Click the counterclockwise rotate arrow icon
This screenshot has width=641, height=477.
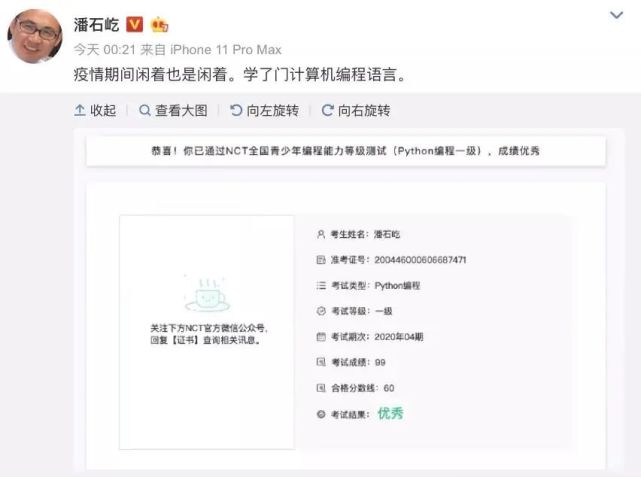tap(236, 110)
